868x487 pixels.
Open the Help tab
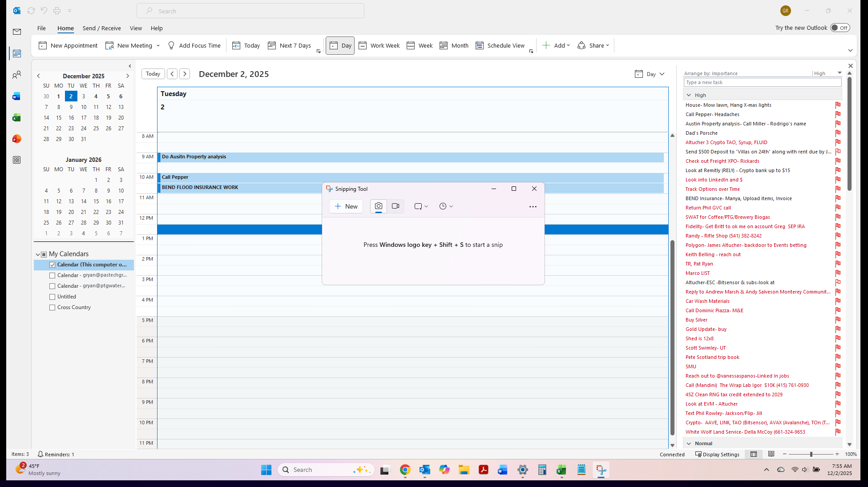(157, 28)
